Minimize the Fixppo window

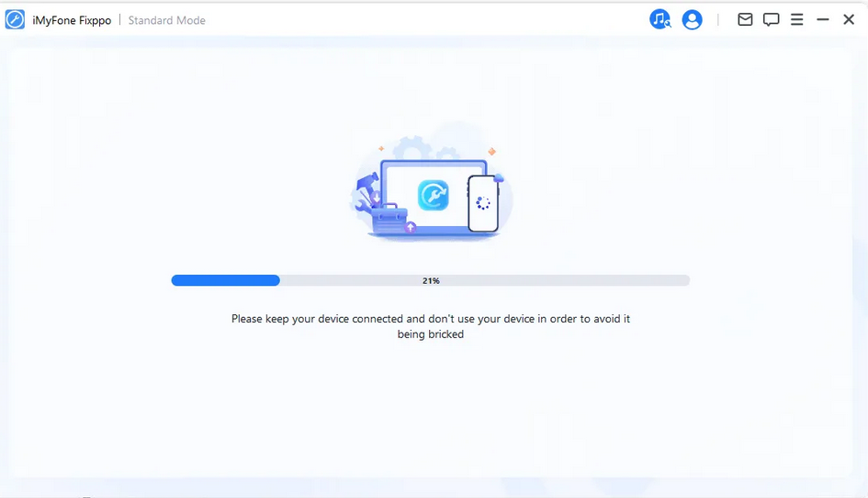coord(823,20)
